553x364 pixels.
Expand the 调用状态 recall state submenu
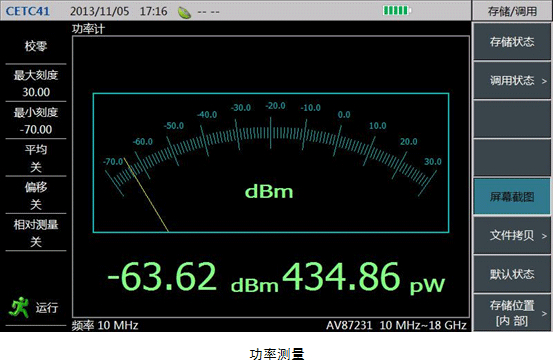[512, 81]
